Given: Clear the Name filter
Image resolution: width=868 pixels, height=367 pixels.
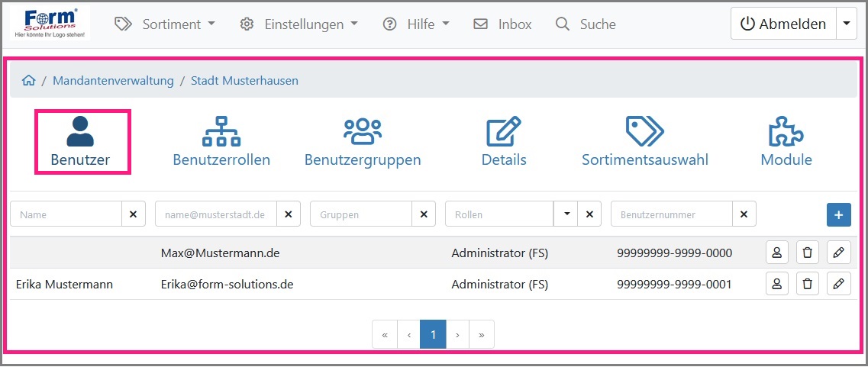Looking at the screenshot, I should (134, 214).
